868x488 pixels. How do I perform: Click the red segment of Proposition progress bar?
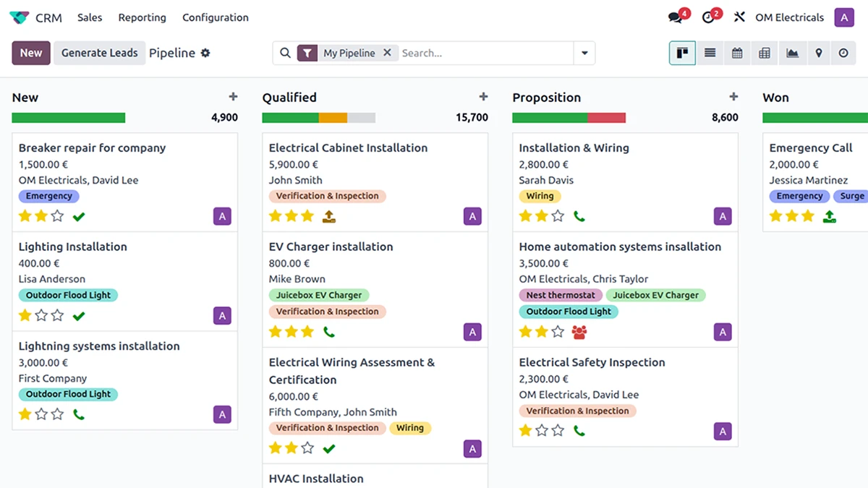click(x=606, y=118)
